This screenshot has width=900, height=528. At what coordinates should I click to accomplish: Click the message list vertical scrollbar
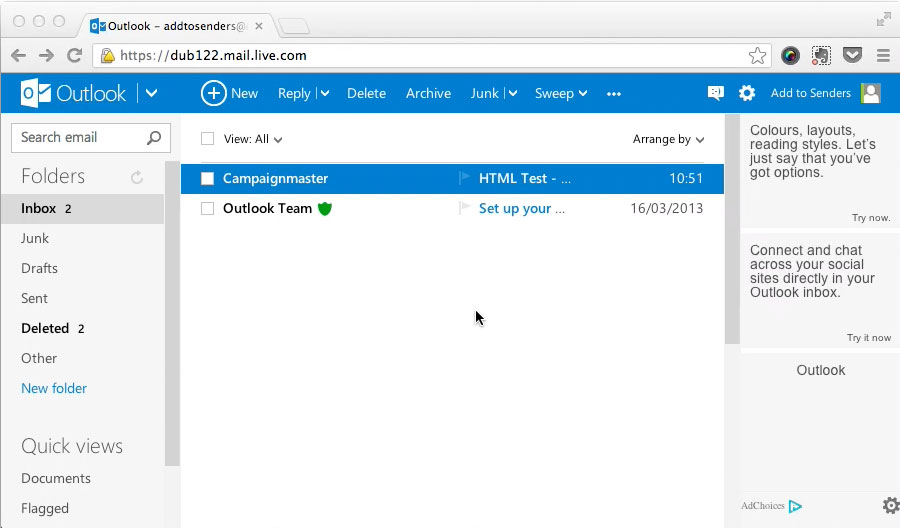point(732,230)
